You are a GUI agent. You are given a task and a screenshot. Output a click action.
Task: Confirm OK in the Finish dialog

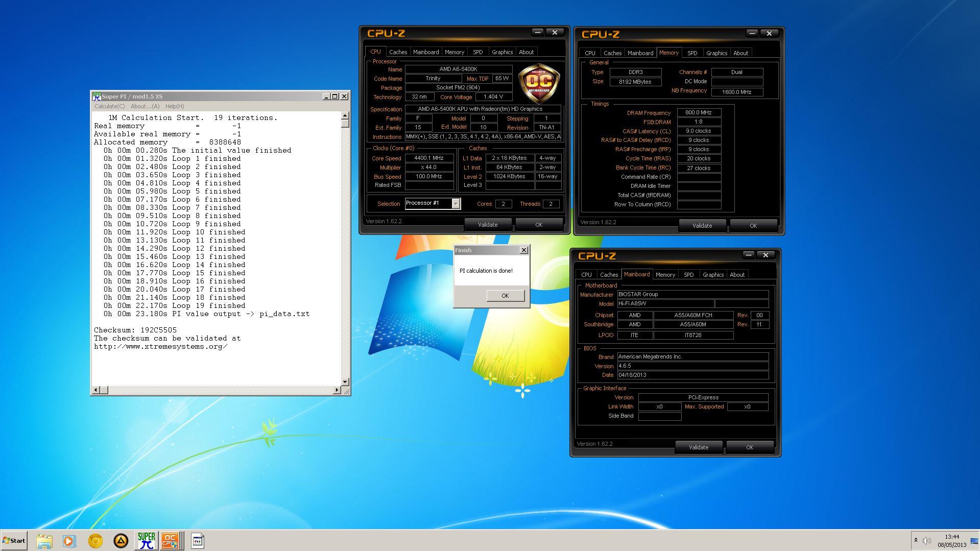(505, 296)
